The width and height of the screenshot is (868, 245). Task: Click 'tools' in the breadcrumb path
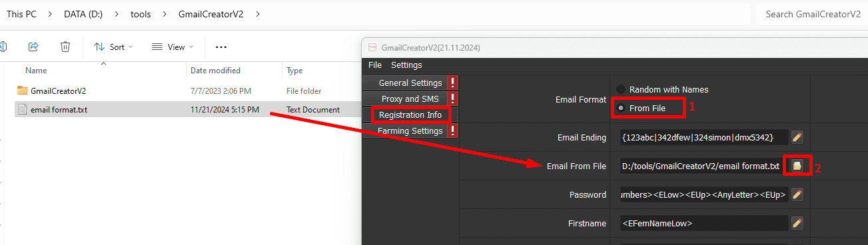pyautogui.click(x=141, y=13)
